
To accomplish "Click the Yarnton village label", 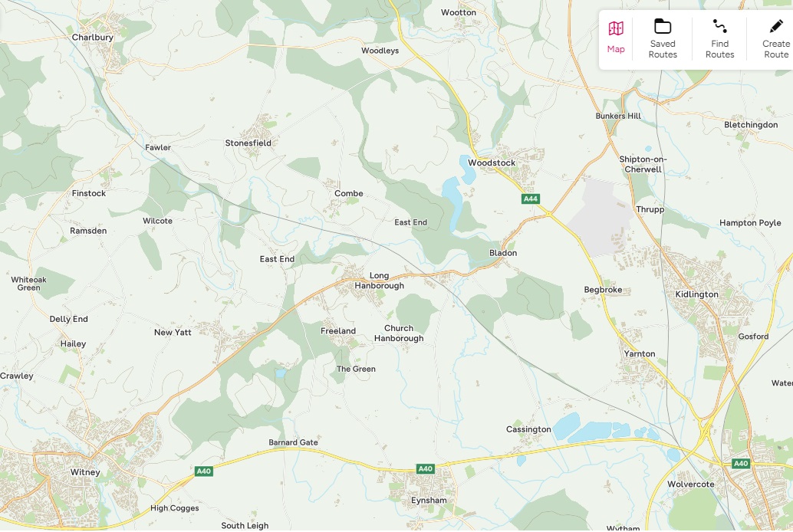I will click(x=640, y=354).
